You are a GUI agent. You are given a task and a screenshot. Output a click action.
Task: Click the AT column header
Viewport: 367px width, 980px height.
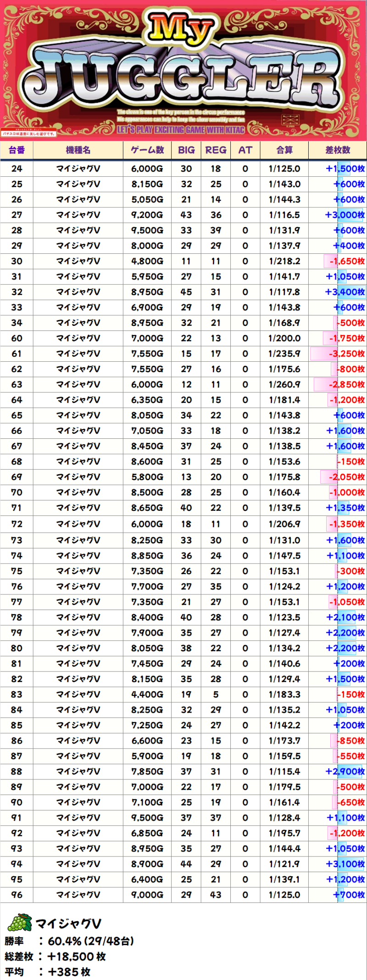click(245, 150)
